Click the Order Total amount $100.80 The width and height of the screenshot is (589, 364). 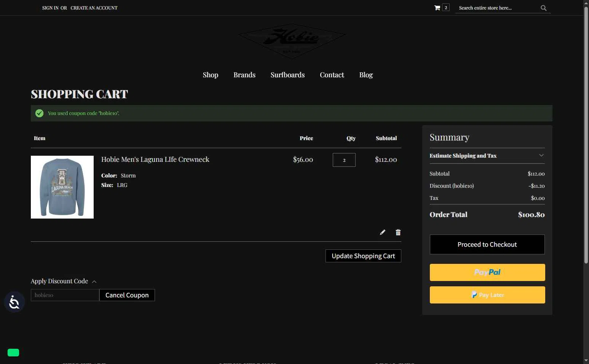(531, 215)
